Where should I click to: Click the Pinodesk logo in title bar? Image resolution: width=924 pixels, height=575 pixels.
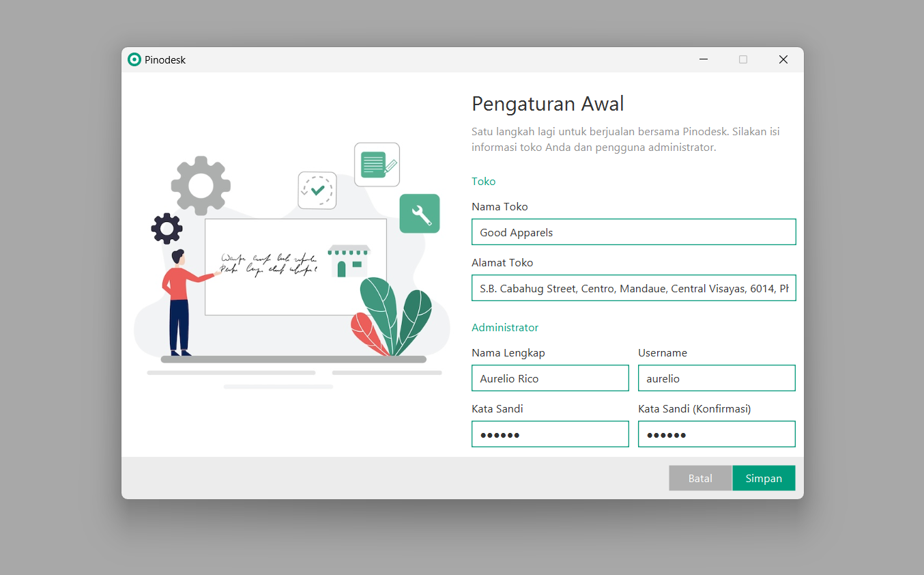134,60
